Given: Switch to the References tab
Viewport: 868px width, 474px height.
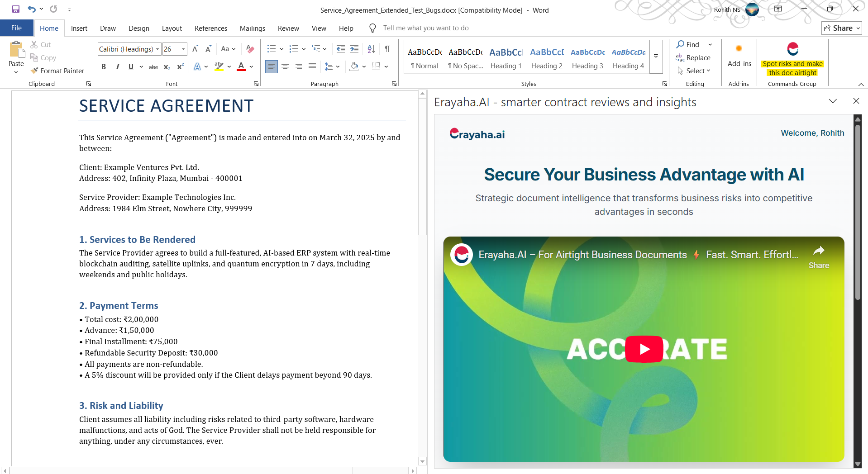Looking at the screenshot, I should click(211, 28).
